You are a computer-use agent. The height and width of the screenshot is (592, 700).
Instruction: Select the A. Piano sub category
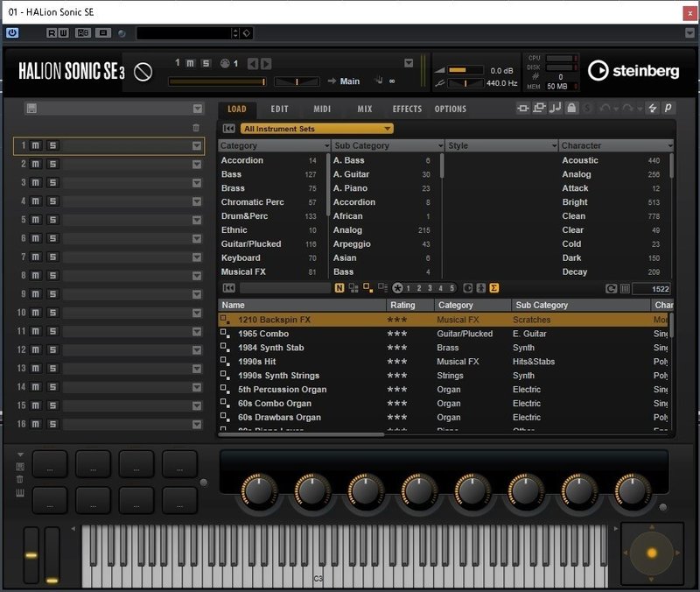(351, 188)
